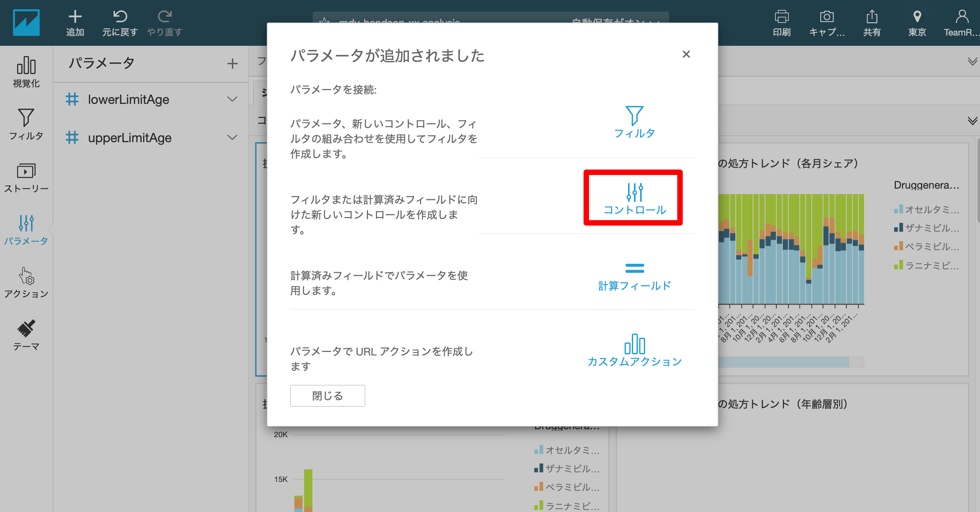
Task: Click the QuickSight logo icon
Action: click(26, 23)
